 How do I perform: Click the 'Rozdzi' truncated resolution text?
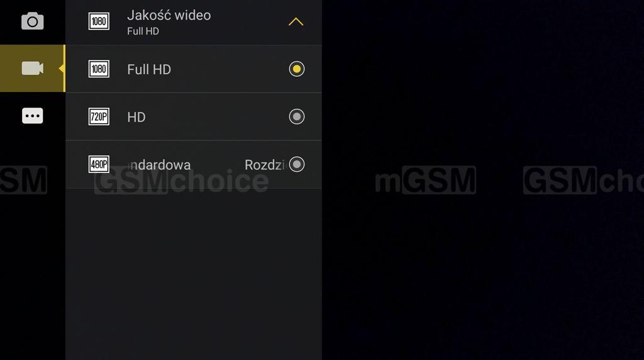tap(265, 165)
